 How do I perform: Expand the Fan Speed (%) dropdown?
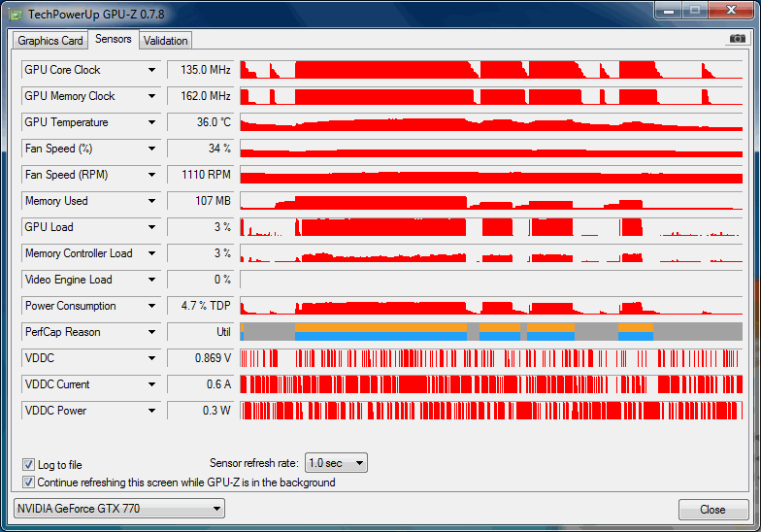[151, 149]
